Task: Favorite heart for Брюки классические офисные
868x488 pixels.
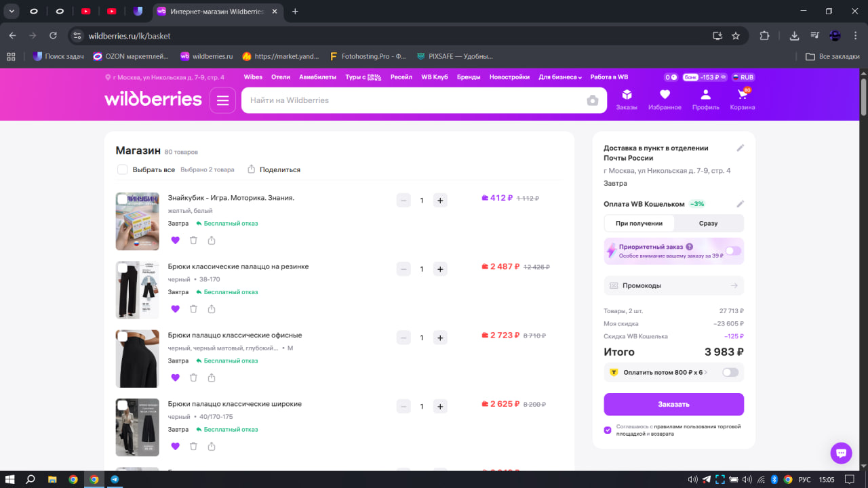Action: point(175,378)
